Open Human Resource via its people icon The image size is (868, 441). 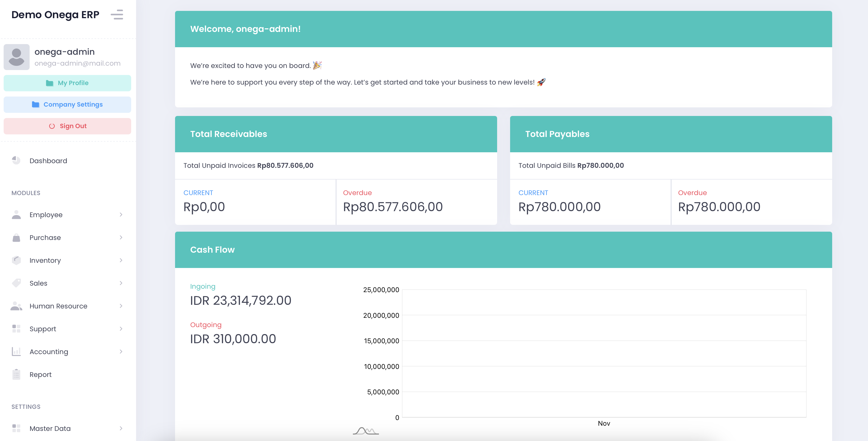[x=17, y=306]
